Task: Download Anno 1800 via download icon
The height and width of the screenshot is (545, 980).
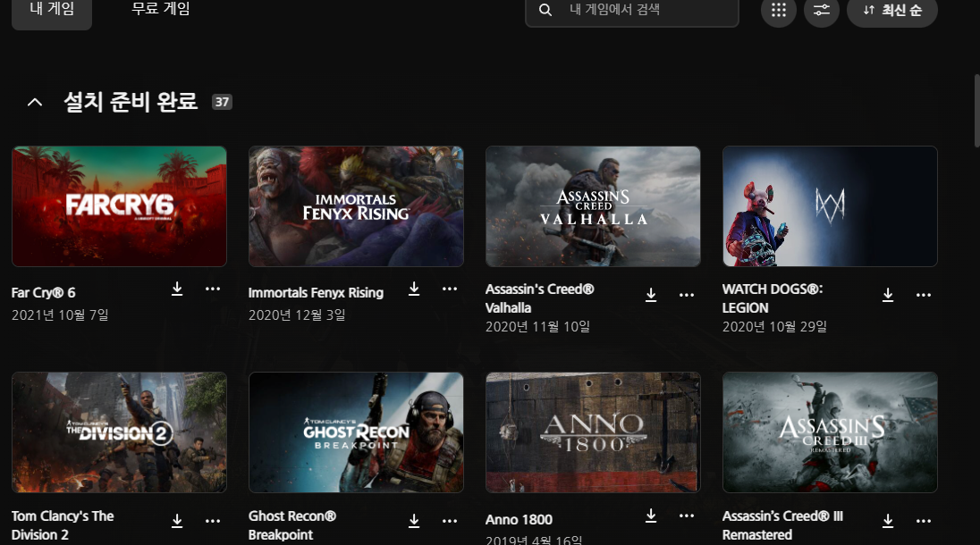Action: tap(651, 516)
